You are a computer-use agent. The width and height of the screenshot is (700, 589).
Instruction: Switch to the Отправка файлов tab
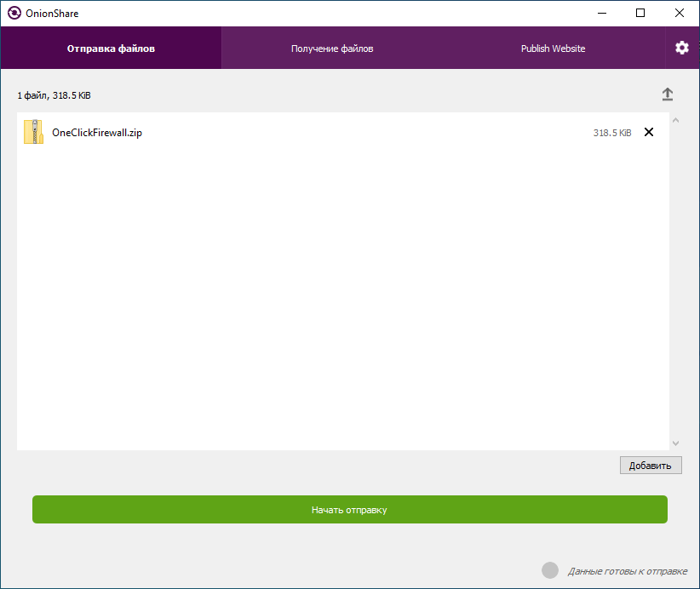tap(111, 49)
